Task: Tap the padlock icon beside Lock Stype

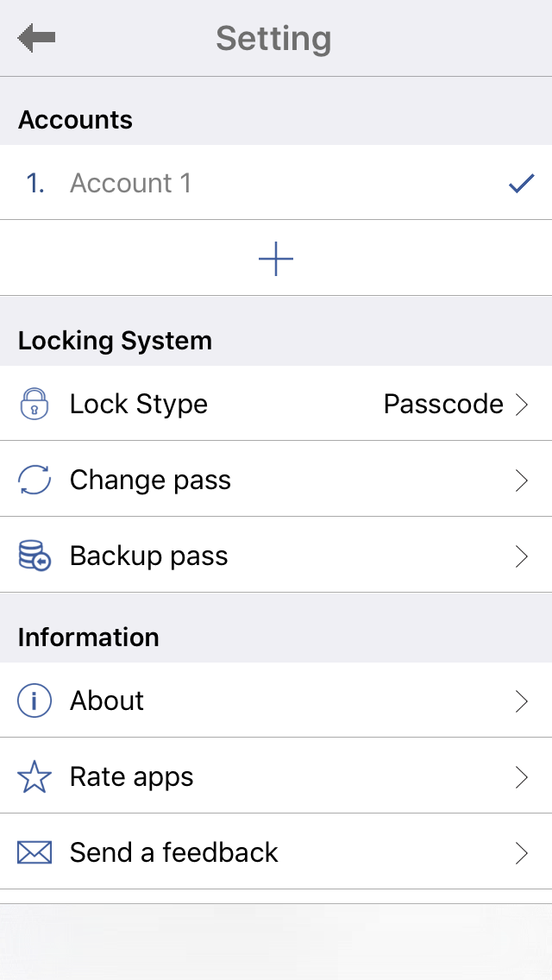Action: [x=34, y=404]
